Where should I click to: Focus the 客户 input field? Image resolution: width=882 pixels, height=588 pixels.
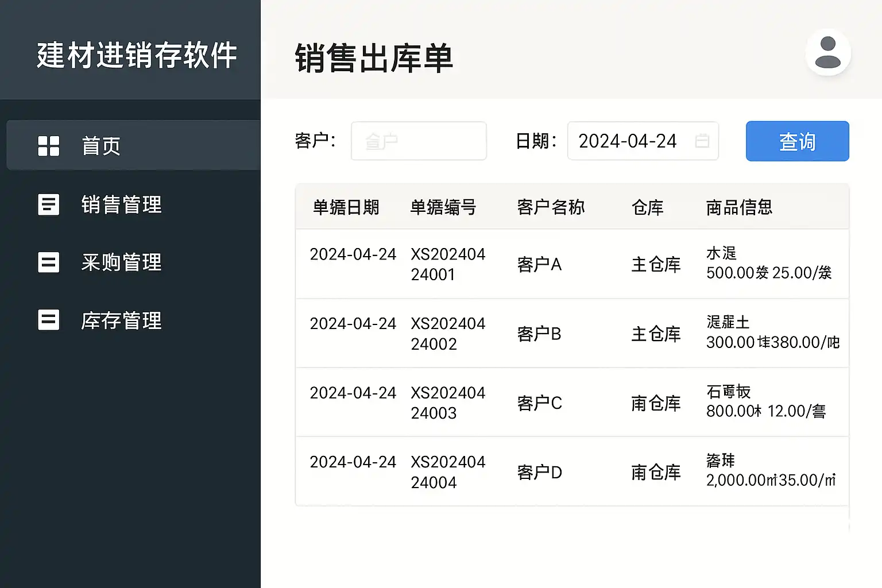coord(419,141)
